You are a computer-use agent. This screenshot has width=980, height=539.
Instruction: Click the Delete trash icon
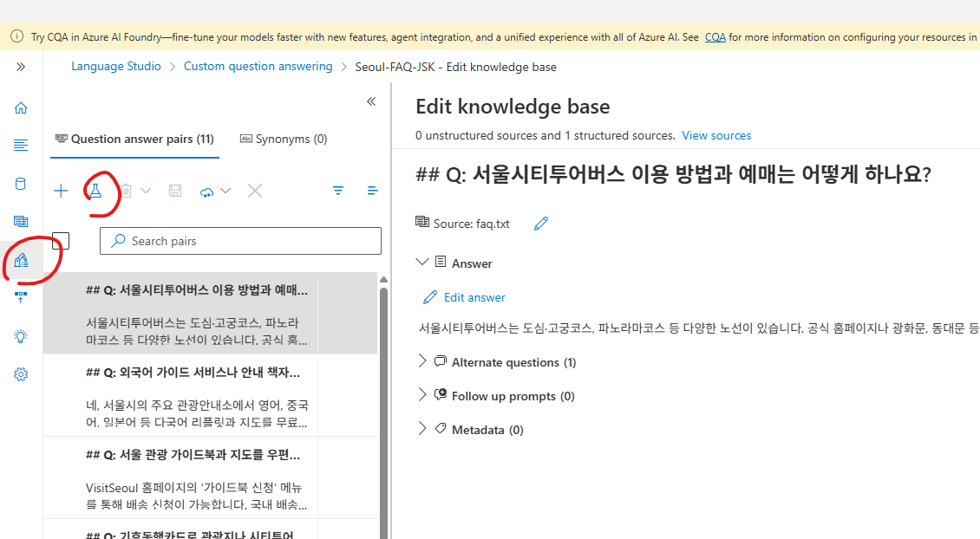(127, 192)
